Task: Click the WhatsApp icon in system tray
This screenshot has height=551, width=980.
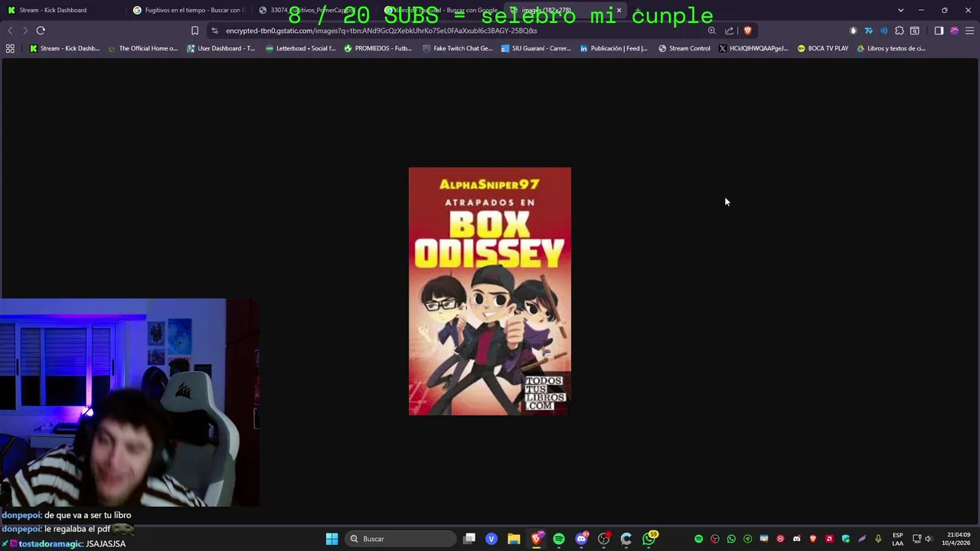Action: [731, 539]
